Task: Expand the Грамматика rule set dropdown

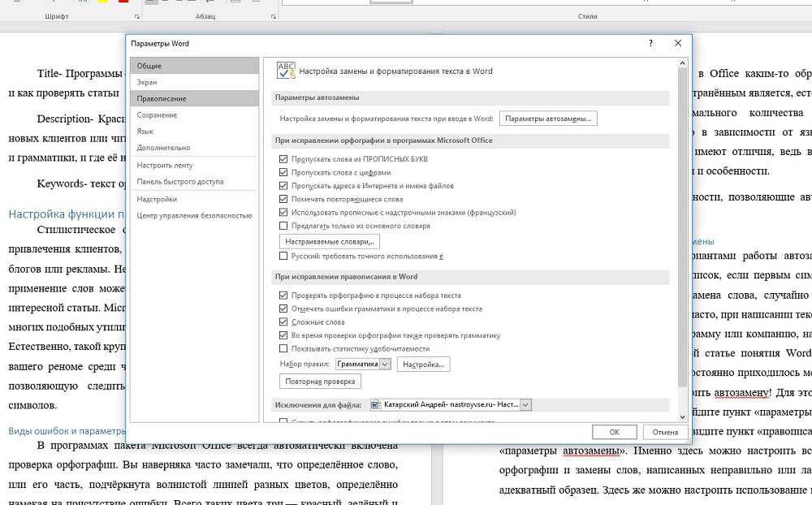Action: 385,365
